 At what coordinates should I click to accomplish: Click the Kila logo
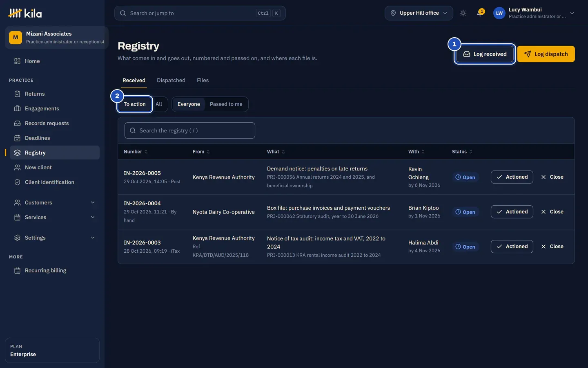25,13
